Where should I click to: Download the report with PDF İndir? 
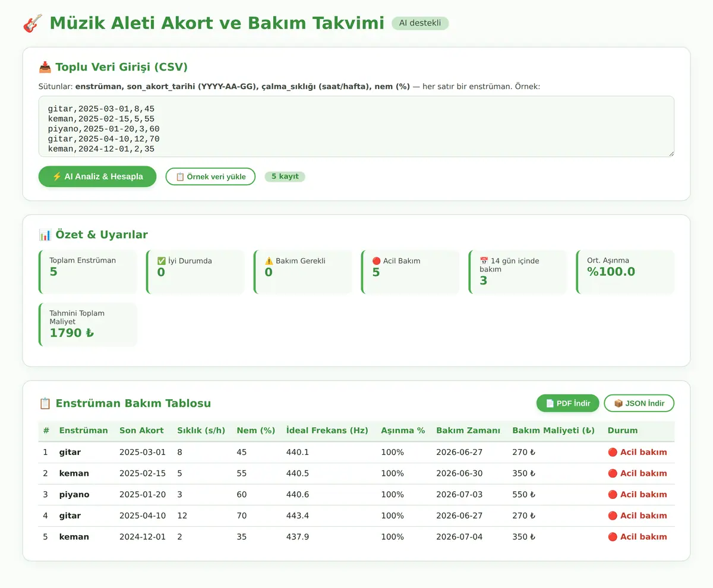point(567,403)
